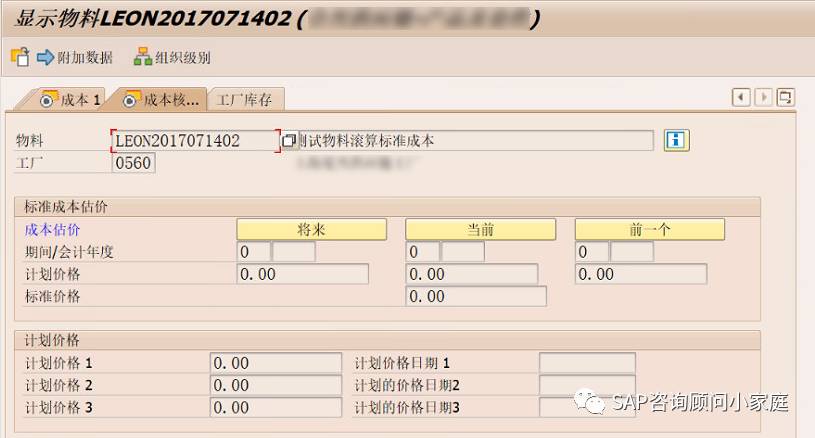Click the 标准成本估价 group header
The width and height of the screenshot is (815, 438).
(65, 207)
